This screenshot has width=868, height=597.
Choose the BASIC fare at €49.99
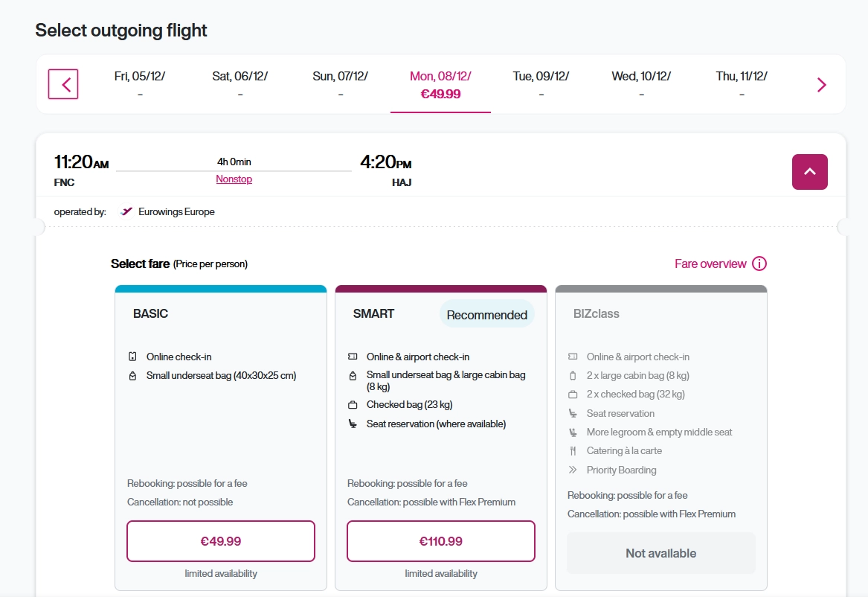[221, 541]
